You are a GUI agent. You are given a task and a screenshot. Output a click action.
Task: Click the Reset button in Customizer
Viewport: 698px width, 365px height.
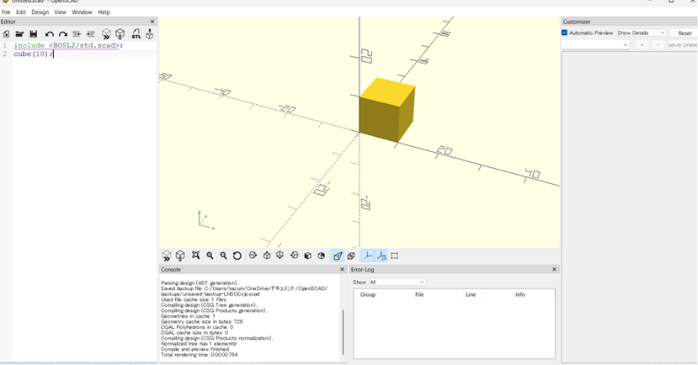pos(684,33)
